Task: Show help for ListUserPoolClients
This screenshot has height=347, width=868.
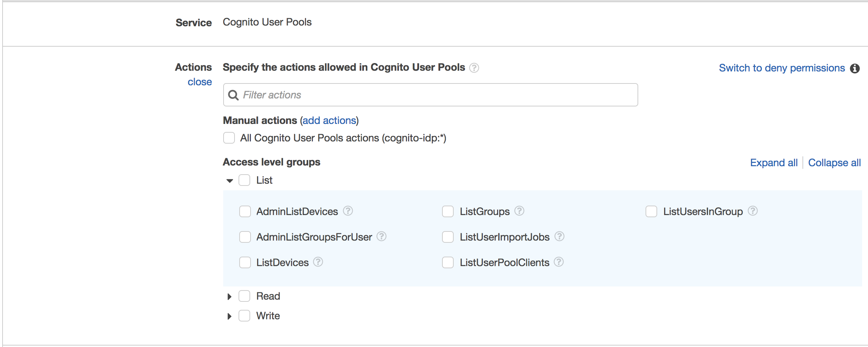Action: coord(559,262)
